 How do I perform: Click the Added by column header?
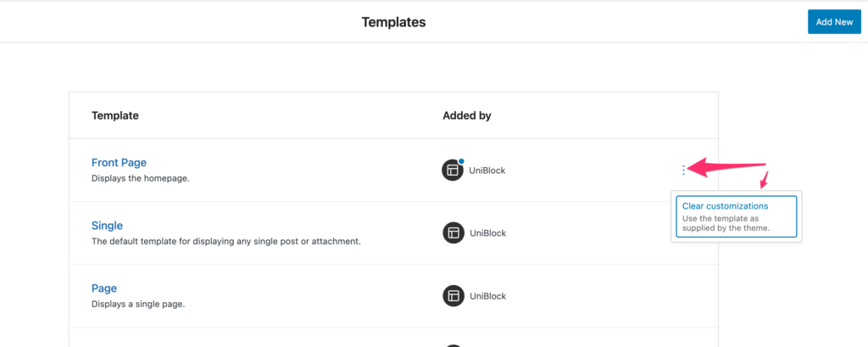click(467, 115)
